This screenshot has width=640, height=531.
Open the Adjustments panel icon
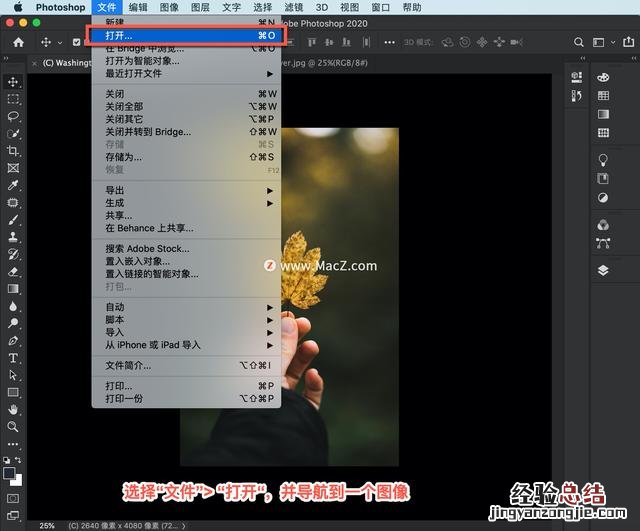click(603, 198)
